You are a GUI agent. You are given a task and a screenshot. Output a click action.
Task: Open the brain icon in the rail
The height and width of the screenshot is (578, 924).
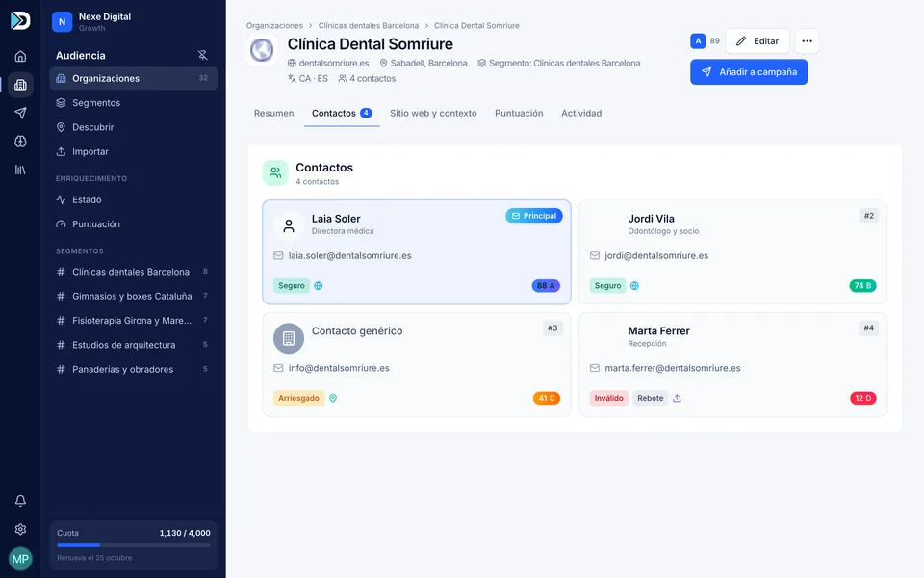tap(20, 142)
